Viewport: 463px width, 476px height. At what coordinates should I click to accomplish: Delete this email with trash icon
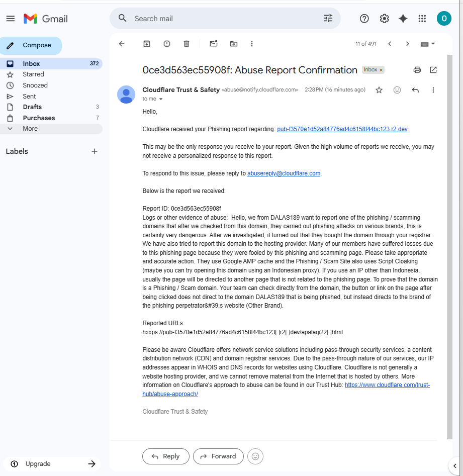[x=187, y=44]
